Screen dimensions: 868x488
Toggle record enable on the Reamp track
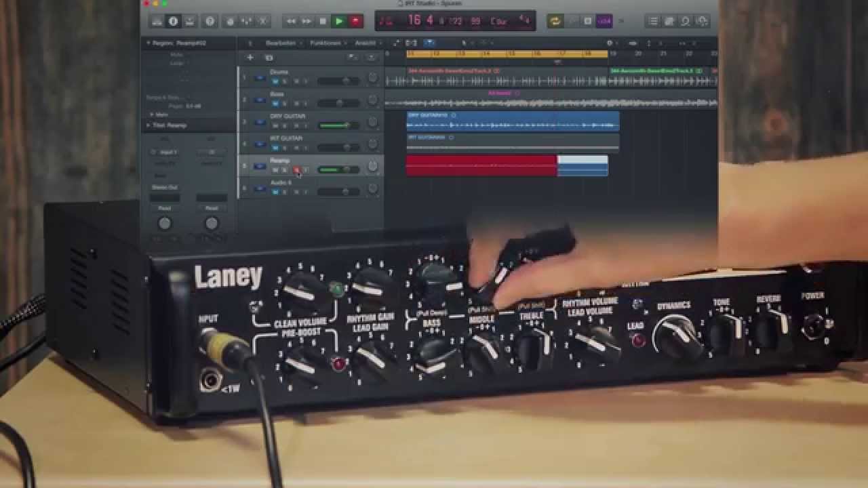296,170
